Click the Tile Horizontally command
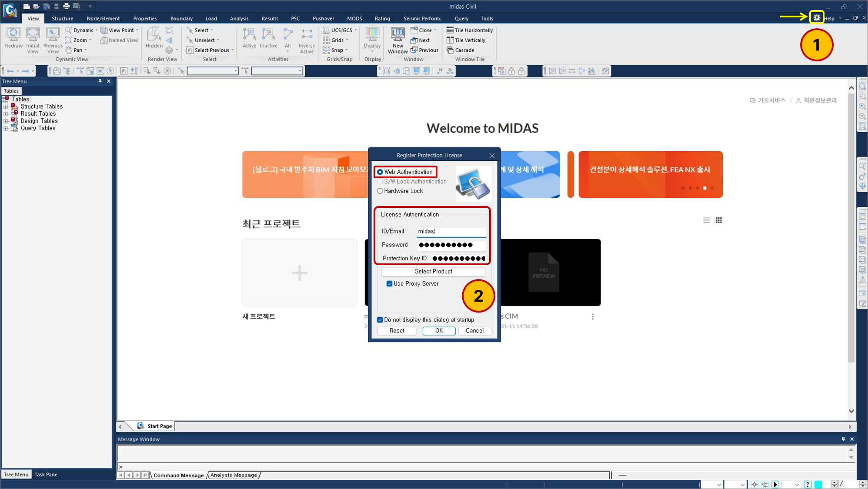This screenshot has width=868, height=489. point(470,30)
